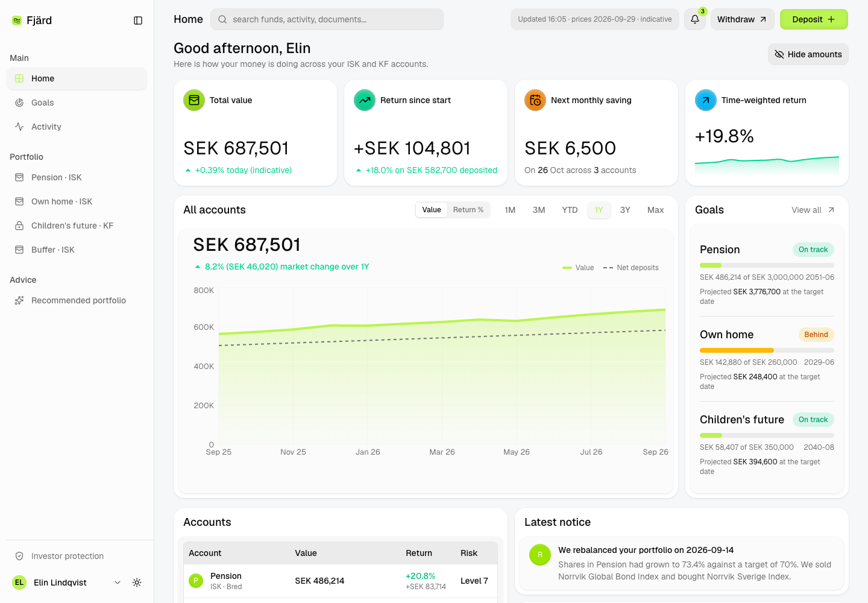Click the Total value wallet icon
The width and height of the screenshot is (868, 603).
[x=194, y=100]
